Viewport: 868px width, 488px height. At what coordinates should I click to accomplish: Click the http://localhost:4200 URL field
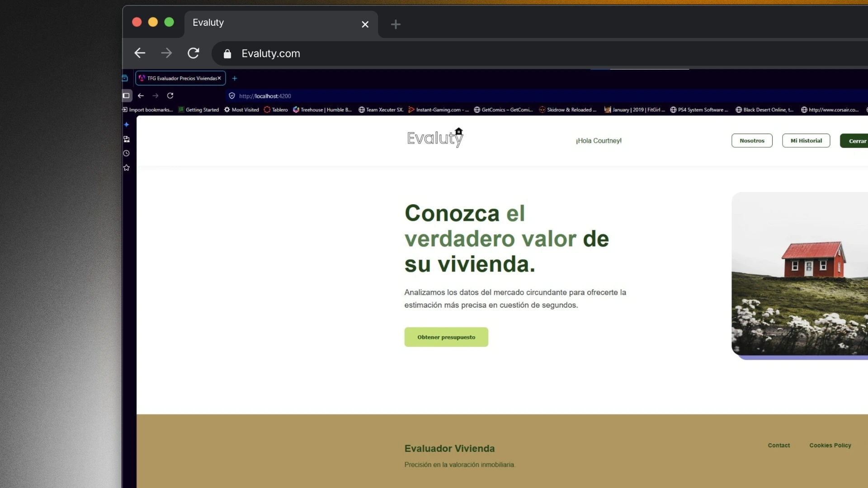click(x=547, y=96)
